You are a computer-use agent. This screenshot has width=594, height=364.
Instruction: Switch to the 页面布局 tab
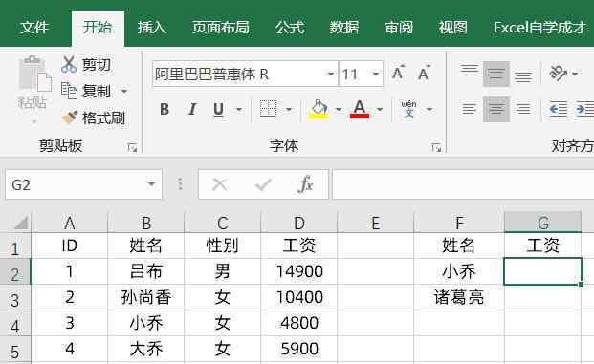(220, 28)
